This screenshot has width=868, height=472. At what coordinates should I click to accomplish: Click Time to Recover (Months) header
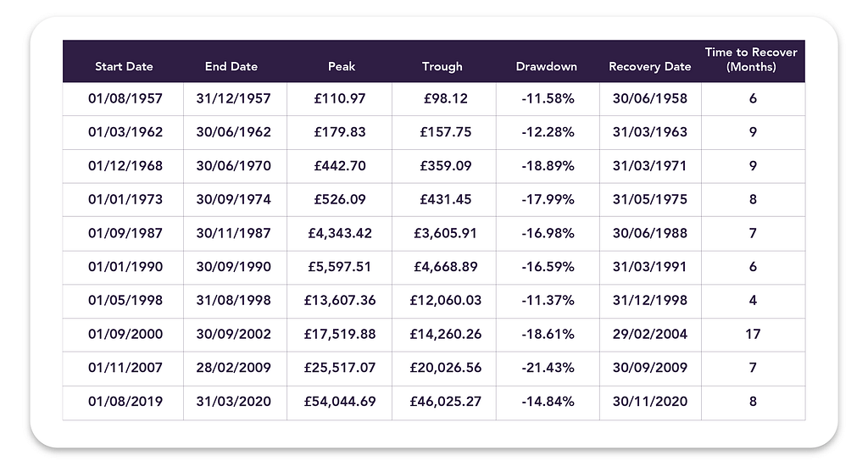click(751, 59)
